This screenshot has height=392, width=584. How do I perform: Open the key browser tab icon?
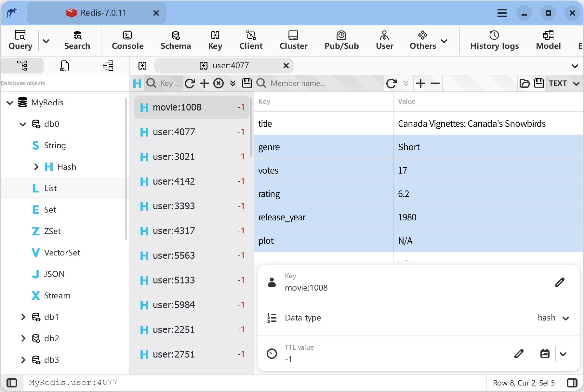pyautogui.click(x=142, y=66)
